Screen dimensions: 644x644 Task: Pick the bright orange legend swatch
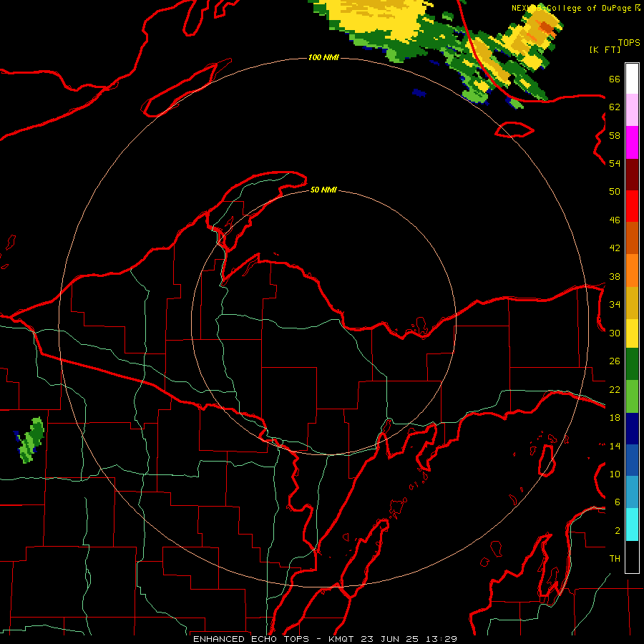(x=632, y=270)
